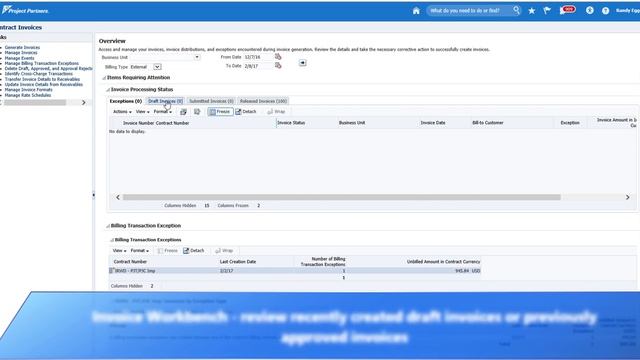The width and height of the screenshot is (640, 360).
Task: Click the To Date input field
Action: point(258,66)
